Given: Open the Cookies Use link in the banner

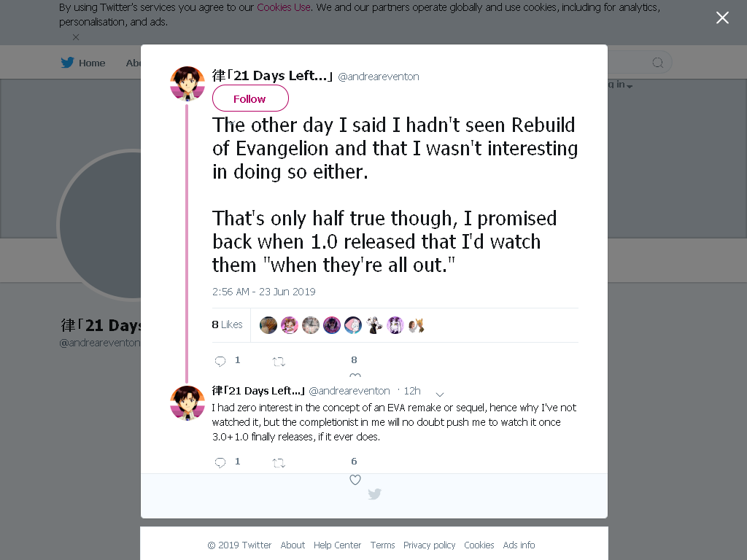Looking at the screenshot, I should coord(284,7).
